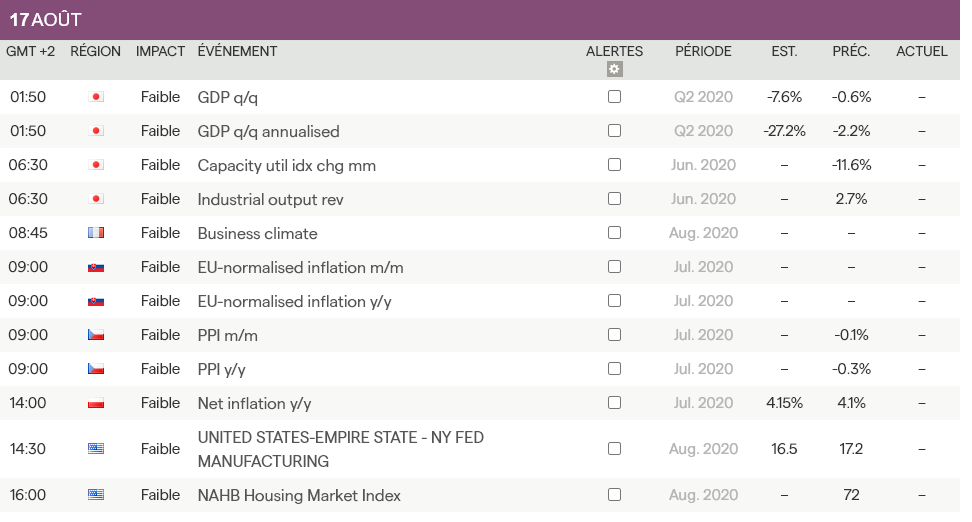Click US flag beside NAHB Housing Market Index
972x522 pixels.
pyautogui.click(x=96, y=495)
